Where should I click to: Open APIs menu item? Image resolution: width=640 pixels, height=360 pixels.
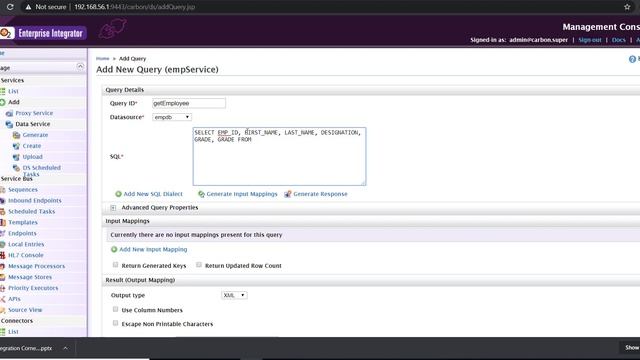click(x=14, y=299)
